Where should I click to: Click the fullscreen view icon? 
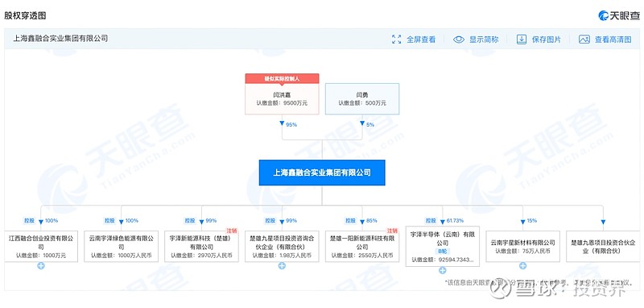tap(396, 40)
